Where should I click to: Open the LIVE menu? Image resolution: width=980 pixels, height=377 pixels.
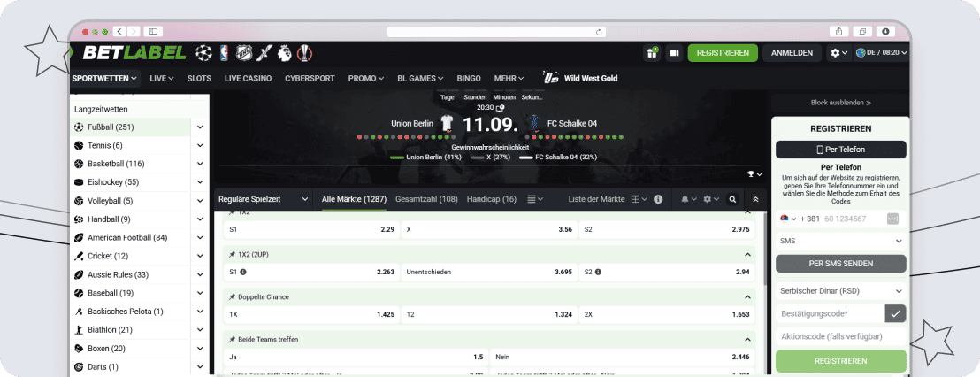pyautogui.click(x=161, y=78)
